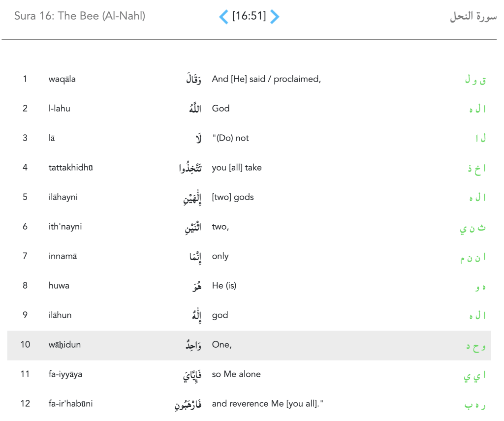This screenshot has height=421, width=504.
Task: Select root letters for waqāla row
Action: point(475,80)
